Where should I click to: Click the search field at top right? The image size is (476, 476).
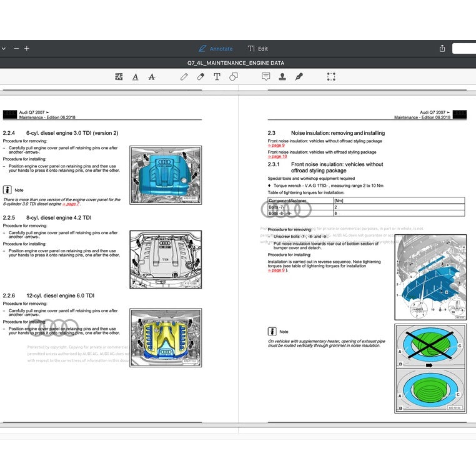(x=464, y=49)
